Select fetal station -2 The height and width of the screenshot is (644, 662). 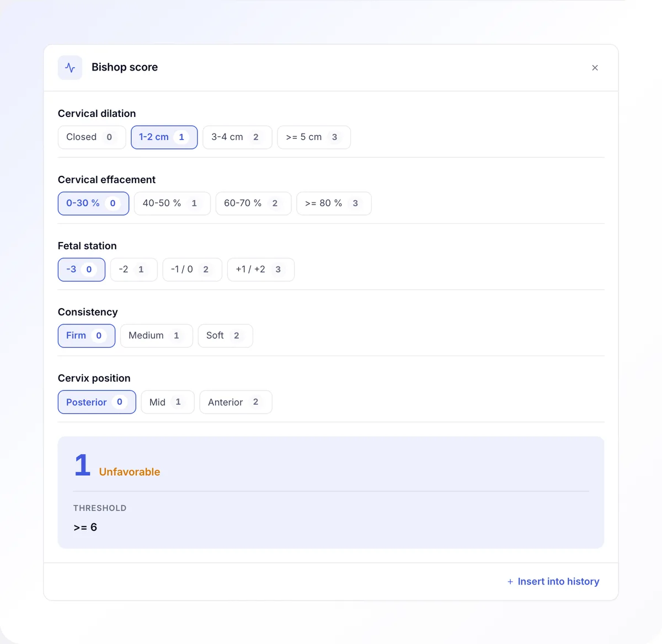[x=134, y=270]
